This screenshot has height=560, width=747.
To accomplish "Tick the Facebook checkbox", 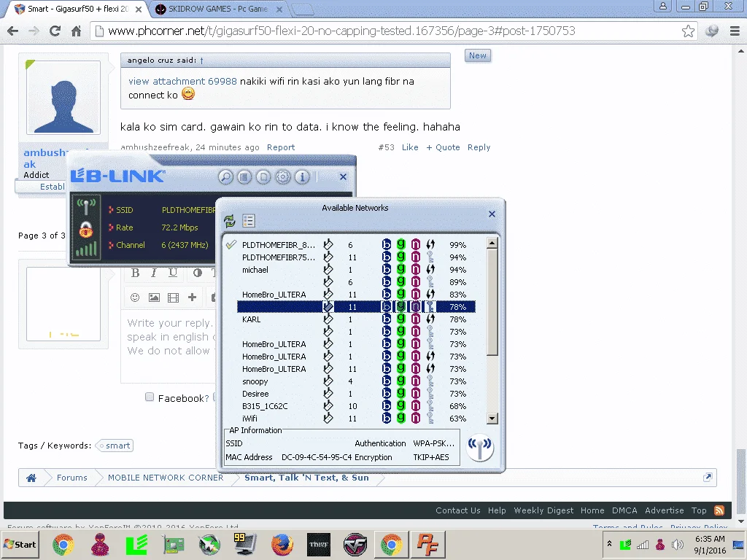I will click(x=150, y=397).
